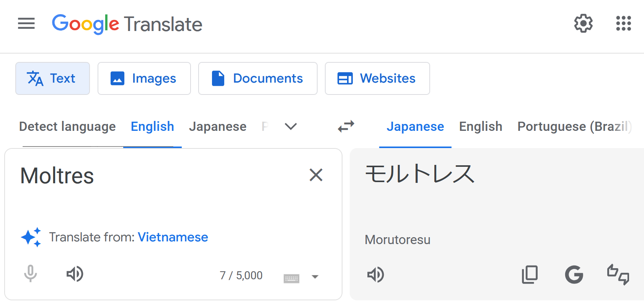Click the Vietnamese translate-from suggestion
This screenshot has height=303, width=644.
173,237
